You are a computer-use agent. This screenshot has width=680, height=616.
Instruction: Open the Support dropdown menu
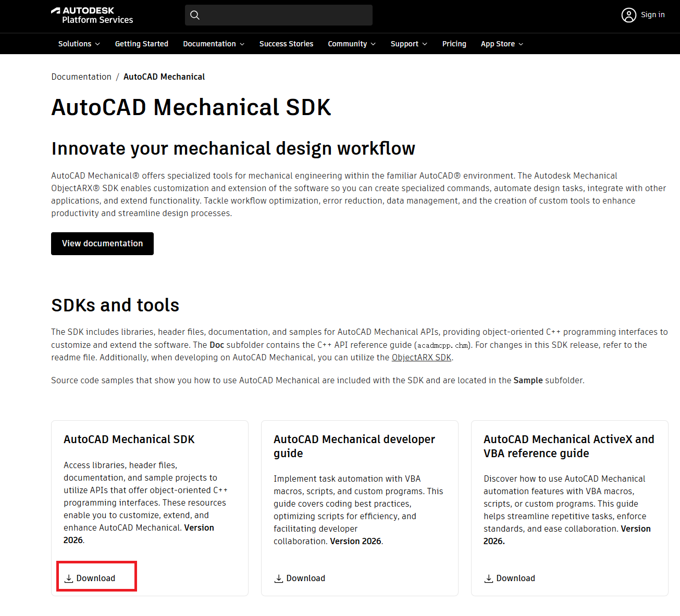409,44
